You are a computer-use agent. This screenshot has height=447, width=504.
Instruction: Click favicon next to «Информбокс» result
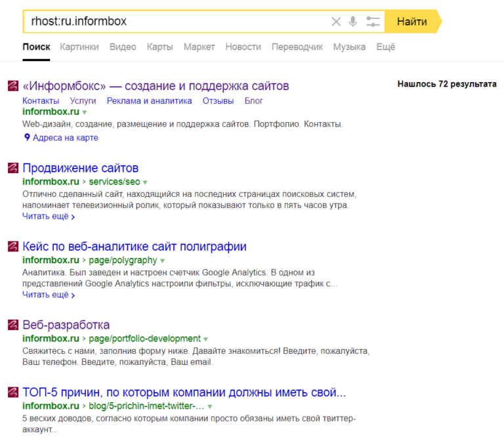[12, 86]
